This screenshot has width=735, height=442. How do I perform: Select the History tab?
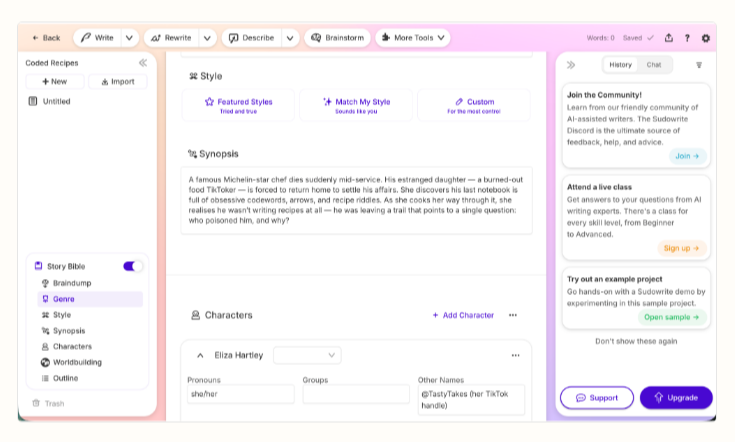click(620, 65)
